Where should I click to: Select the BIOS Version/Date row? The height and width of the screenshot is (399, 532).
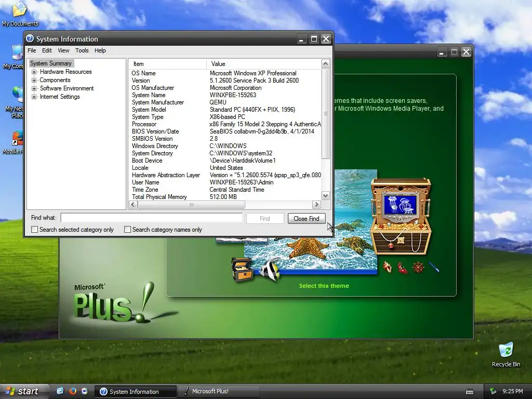point(225,131)
